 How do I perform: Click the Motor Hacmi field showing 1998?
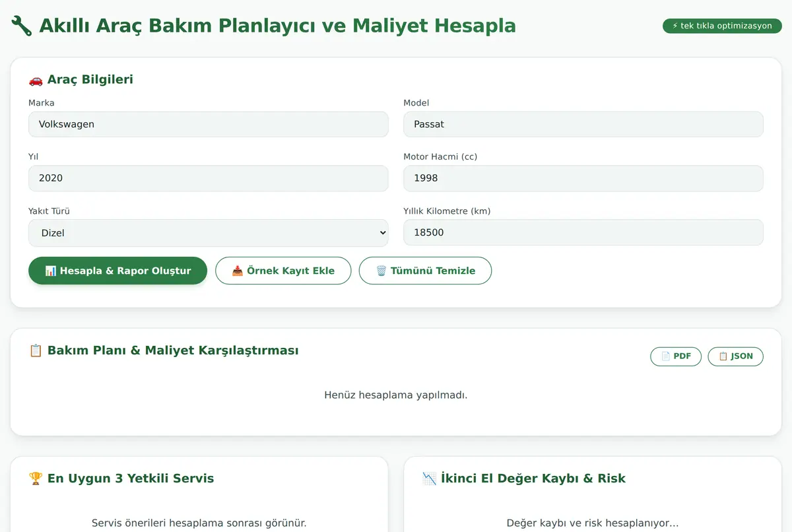pyautogui.click(x=583, y=178)
